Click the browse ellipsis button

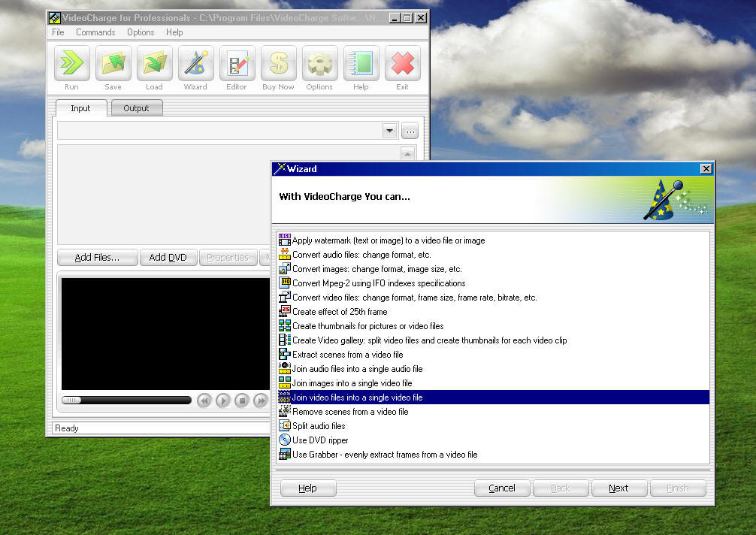point(410,131)
